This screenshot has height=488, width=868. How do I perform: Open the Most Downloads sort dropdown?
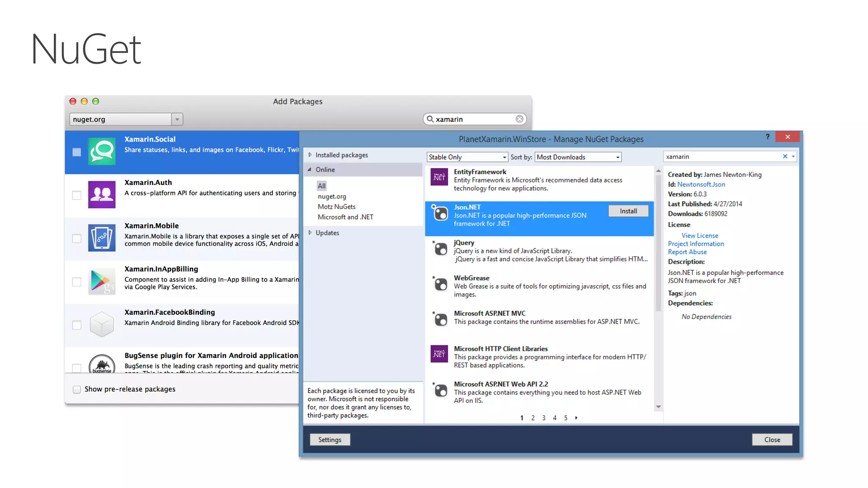[618, 157]
